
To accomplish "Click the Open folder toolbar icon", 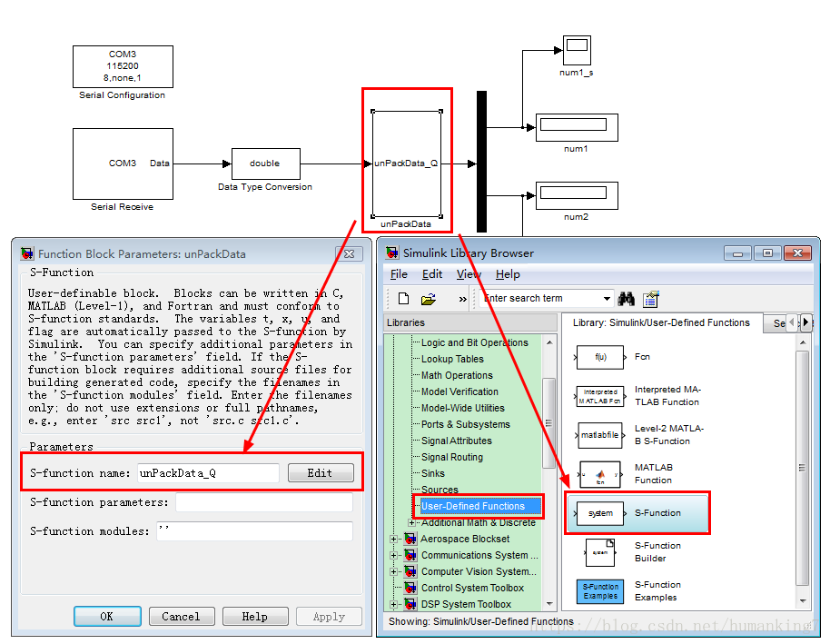I will point(429,299).
